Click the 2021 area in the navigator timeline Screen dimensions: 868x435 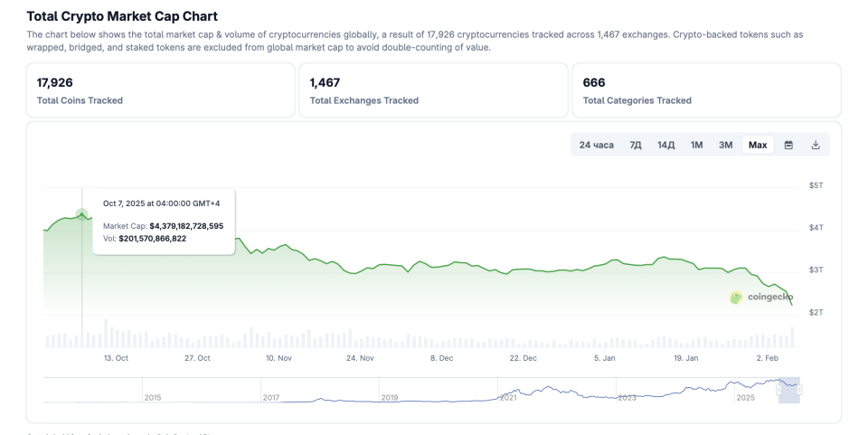click(508, 396)
